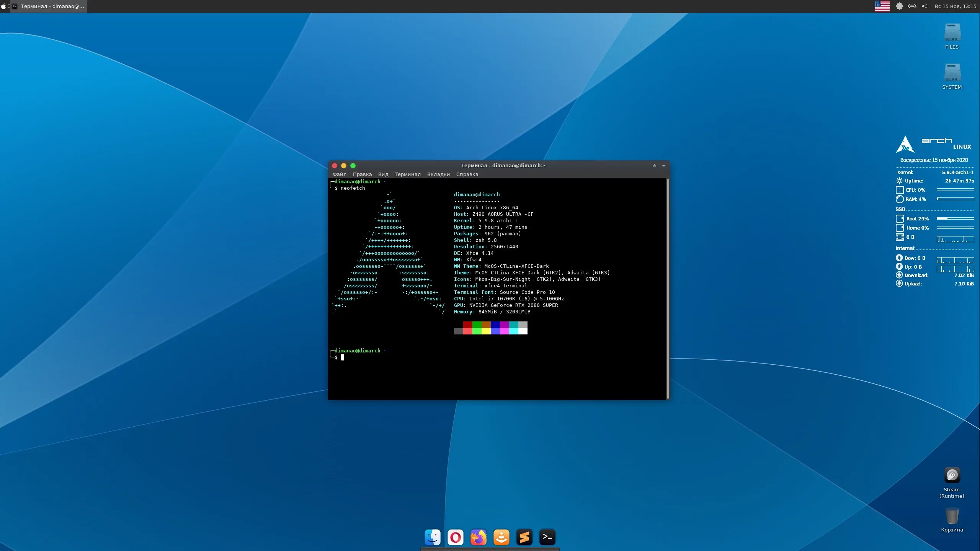Click 'Packages: 962 (pacman)' line
This screenshot has height=551, width=980.
pos(487,233)
